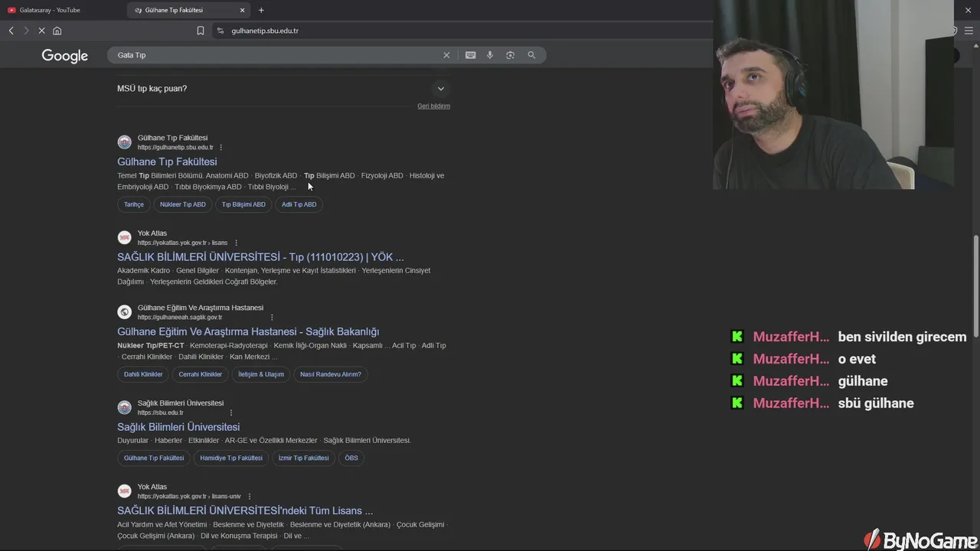Open the Gülhane Tıp Fakültesi result title

167,161
